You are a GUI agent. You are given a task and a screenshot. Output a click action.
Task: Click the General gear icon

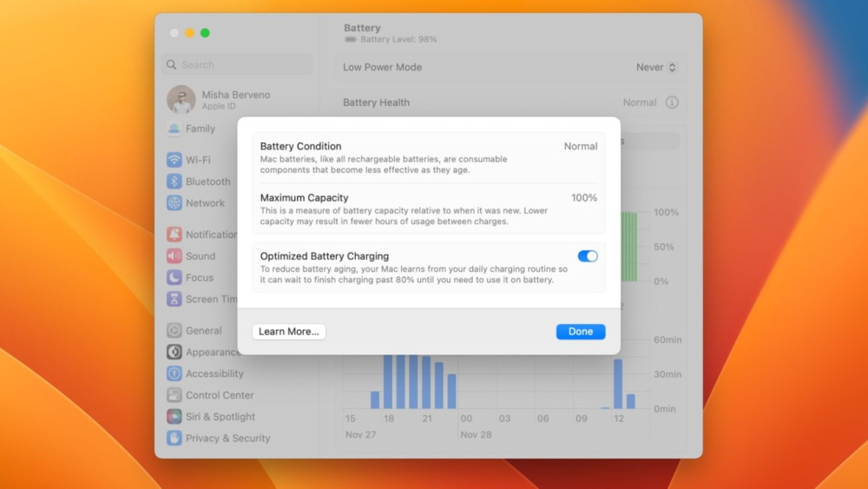point(174,331)
